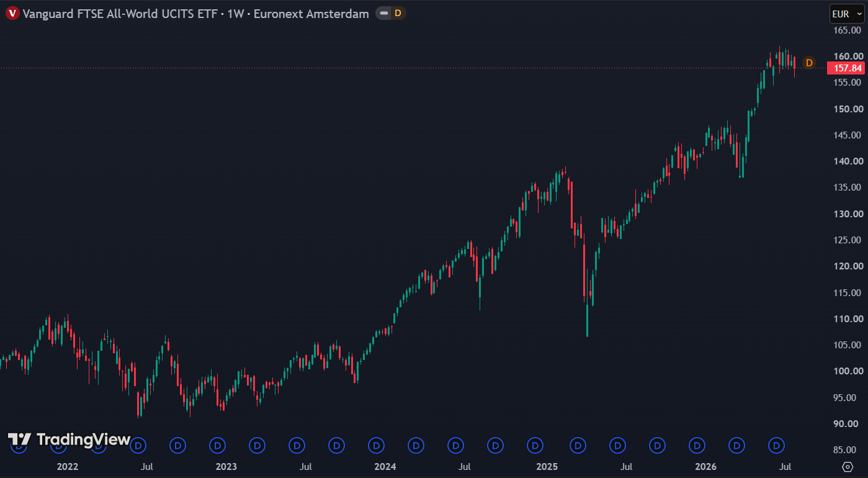Click the red Vanguard logo icon

(12, 13)
